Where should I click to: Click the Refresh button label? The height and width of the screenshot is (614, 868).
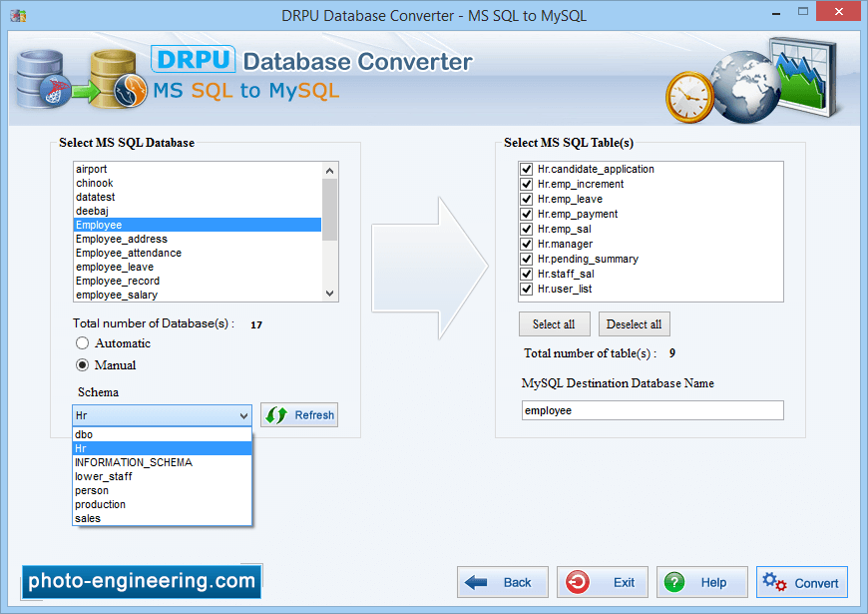pos(314,415)
